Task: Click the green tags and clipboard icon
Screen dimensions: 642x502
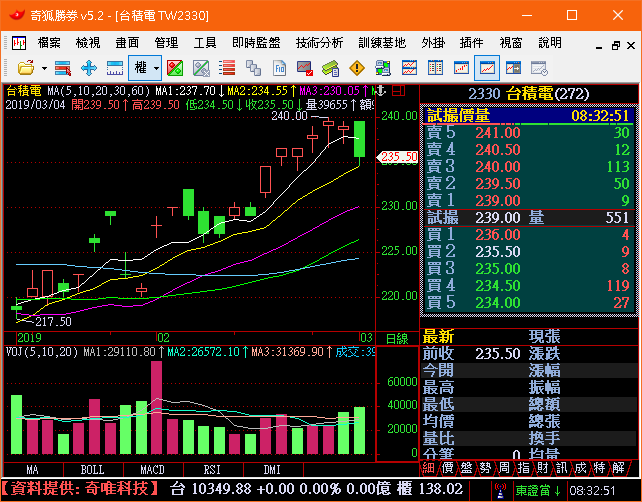Action: click(331, 68)
